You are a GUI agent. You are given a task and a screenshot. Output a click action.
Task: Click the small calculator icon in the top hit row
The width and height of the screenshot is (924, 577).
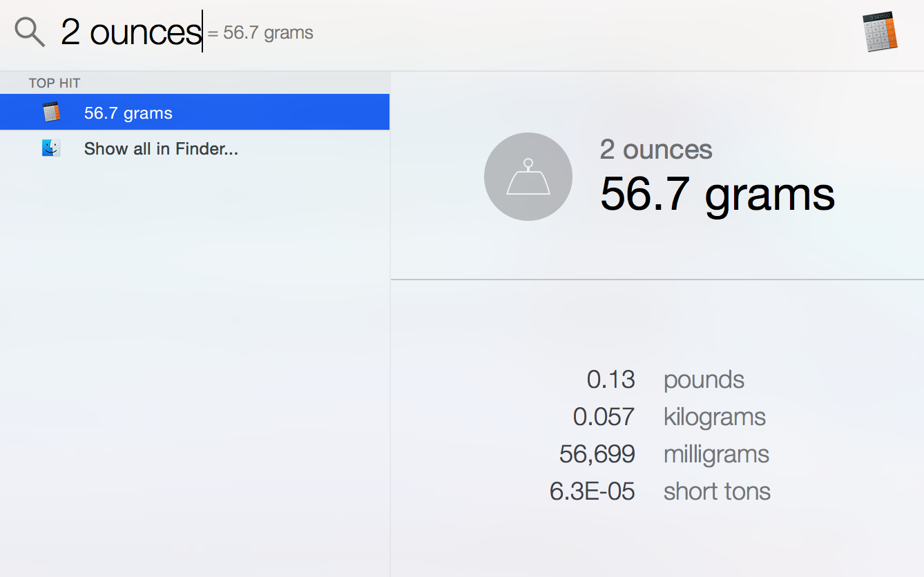click(51, 112)
